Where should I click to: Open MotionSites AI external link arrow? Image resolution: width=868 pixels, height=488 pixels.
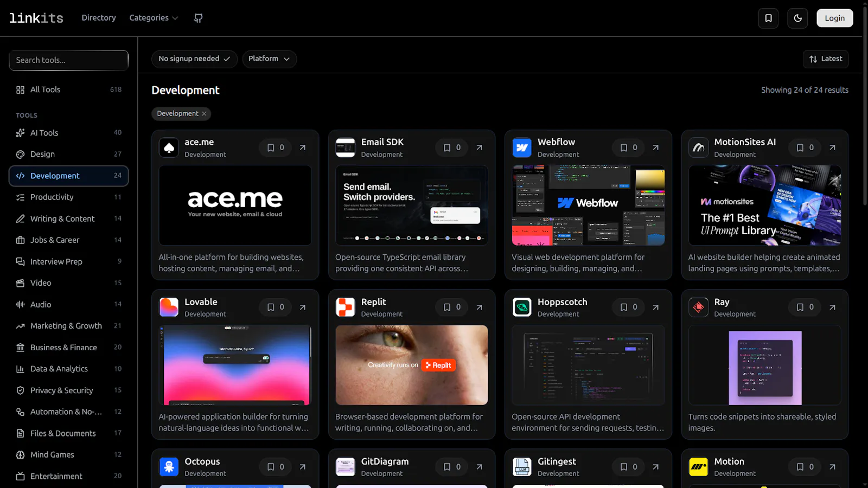pyautogui.click(x=832, y=147)
